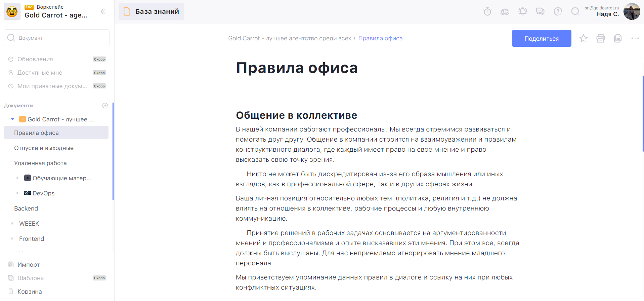Click the Документы section label
The height and width of the screenshot is (301, 644).
pyautogui.click(x=18, y=106)
